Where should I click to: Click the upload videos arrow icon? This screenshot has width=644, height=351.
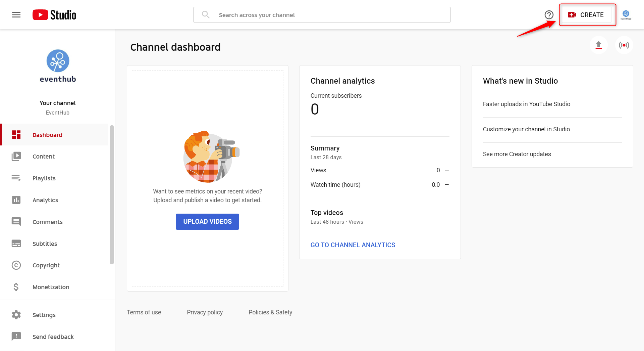coord(599,45)
